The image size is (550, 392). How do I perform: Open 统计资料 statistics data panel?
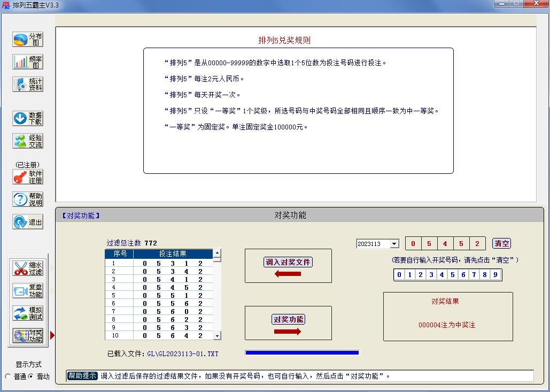tap(27, 84)
